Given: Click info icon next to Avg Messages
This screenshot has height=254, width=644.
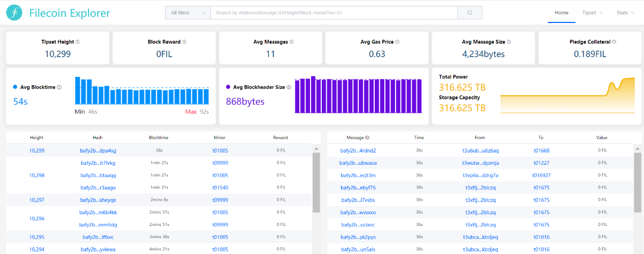Looking at the screenshot, I should [x=292, y=42].
